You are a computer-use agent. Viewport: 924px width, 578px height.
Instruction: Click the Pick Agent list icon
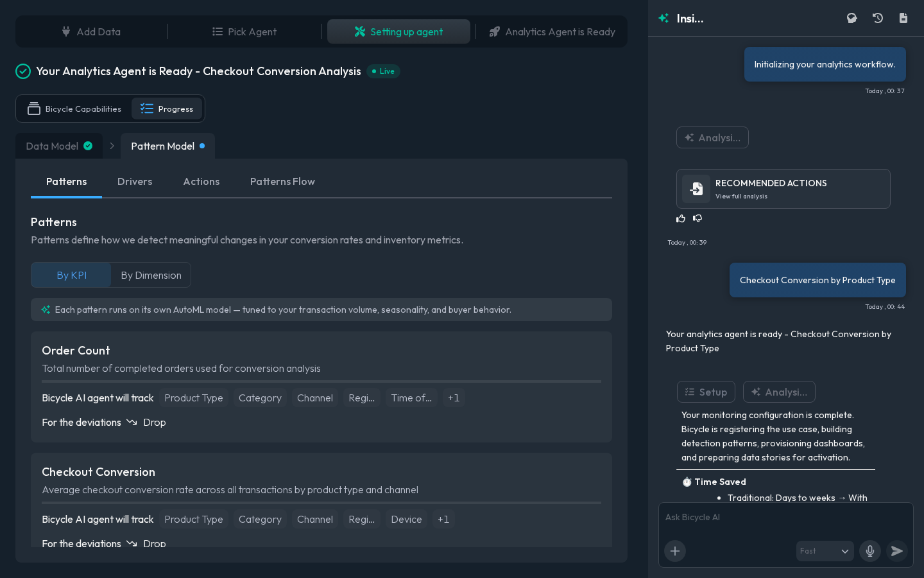[x=218, y=31]
